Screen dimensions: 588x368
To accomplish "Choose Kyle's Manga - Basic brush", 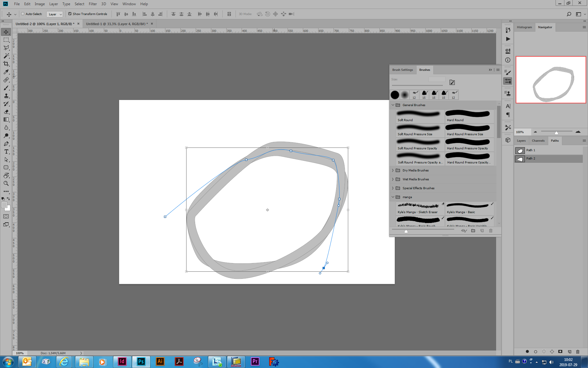I will point(469,208).
